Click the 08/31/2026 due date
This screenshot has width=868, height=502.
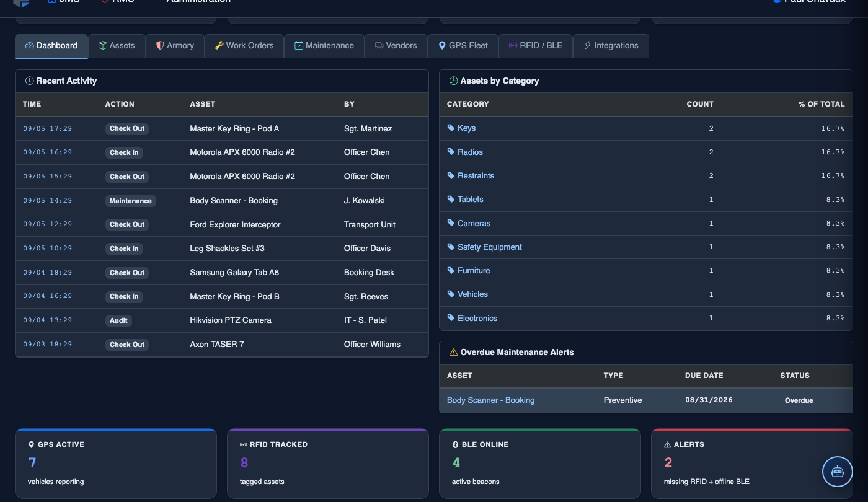[x=709, y=400]
